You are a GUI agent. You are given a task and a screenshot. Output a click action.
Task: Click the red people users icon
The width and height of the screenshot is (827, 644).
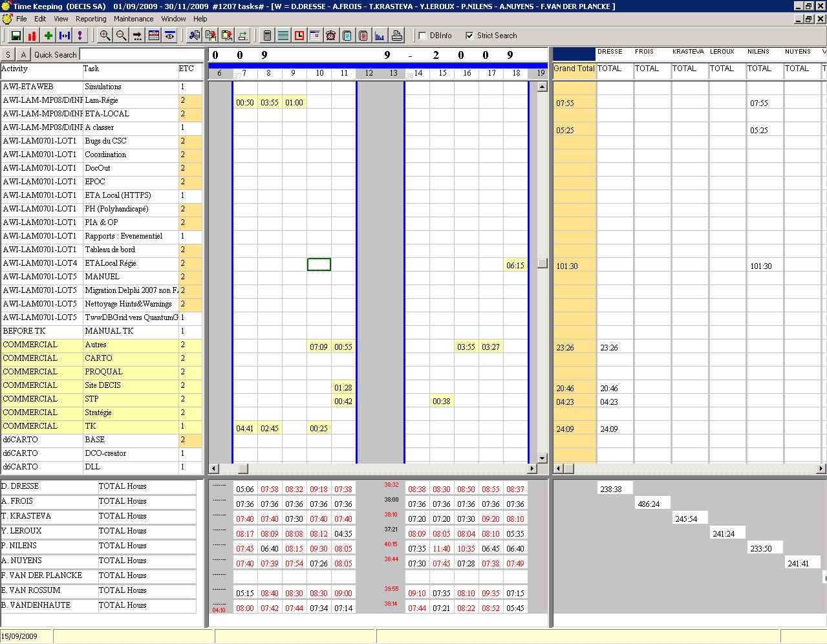32,36
